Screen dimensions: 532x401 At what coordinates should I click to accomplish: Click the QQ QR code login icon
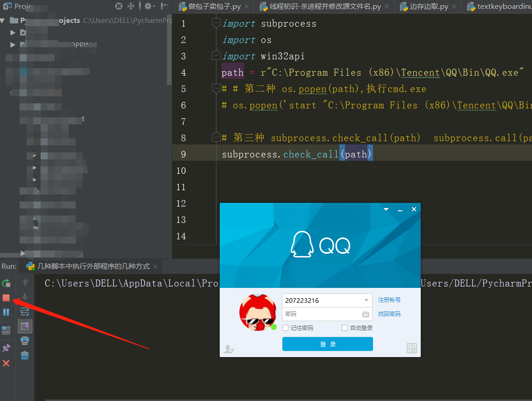point(411,348)
